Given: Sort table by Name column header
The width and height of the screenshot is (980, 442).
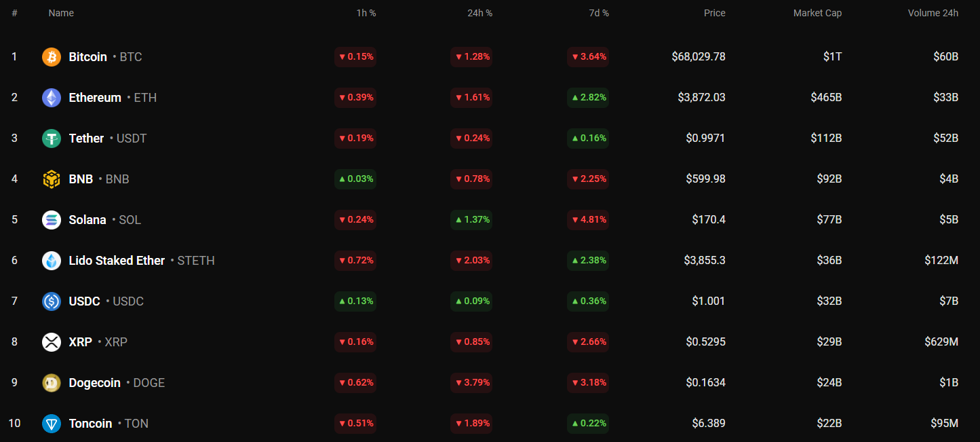Looking at the screenshot, I should [x=61, y=13].
